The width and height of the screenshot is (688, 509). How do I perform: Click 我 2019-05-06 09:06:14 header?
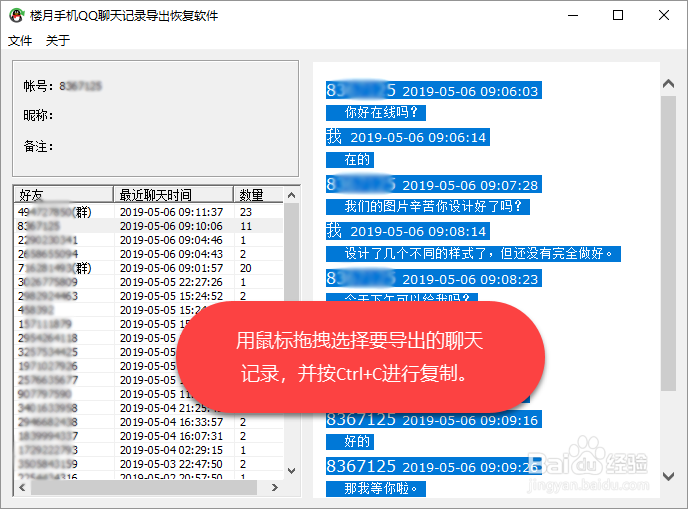click(408, 137)
